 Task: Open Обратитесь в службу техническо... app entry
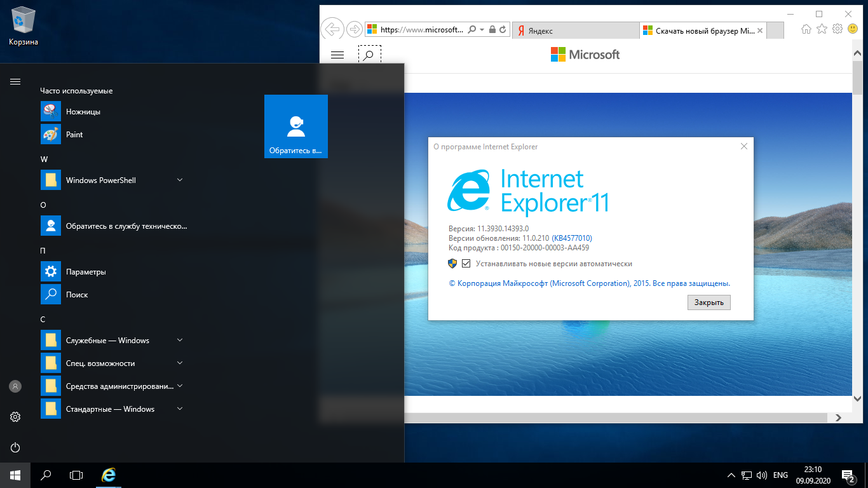point(114,226)
